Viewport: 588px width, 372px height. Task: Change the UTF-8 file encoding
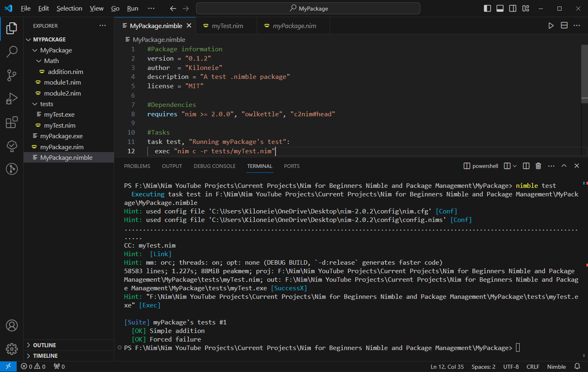511,367
